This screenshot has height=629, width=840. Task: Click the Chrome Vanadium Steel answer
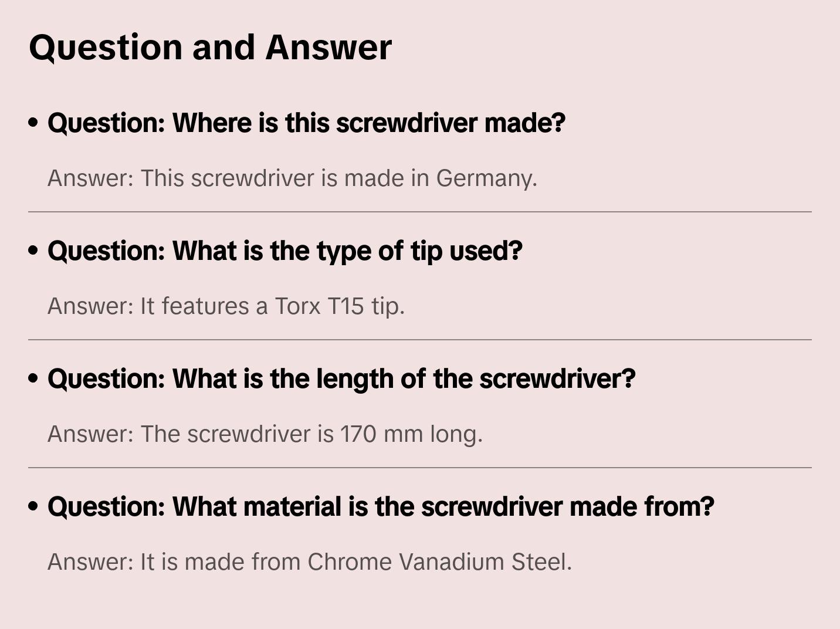pos(309,562)
